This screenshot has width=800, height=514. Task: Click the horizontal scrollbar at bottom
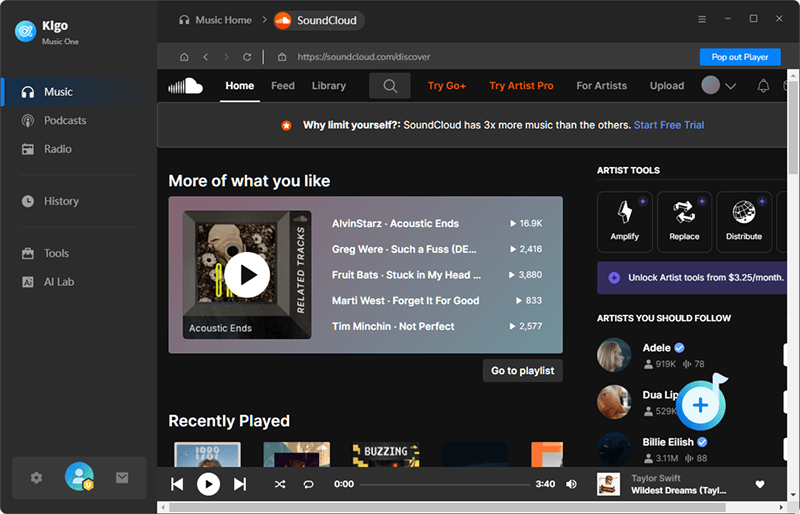click(x=447, y=507)
